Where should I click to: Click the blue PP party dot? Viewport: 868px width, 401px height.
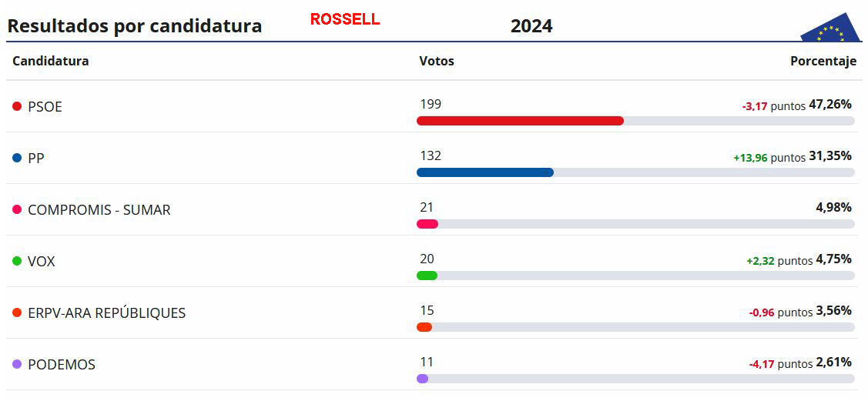click(17, 159)
